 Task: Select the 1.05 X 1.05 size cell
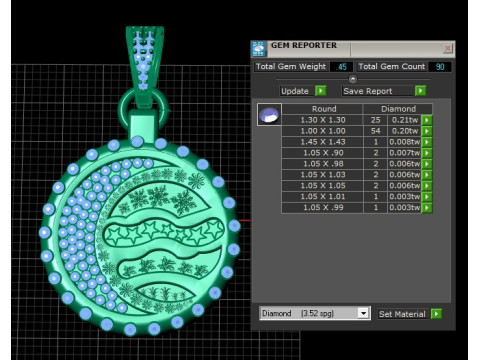(322, 186)
